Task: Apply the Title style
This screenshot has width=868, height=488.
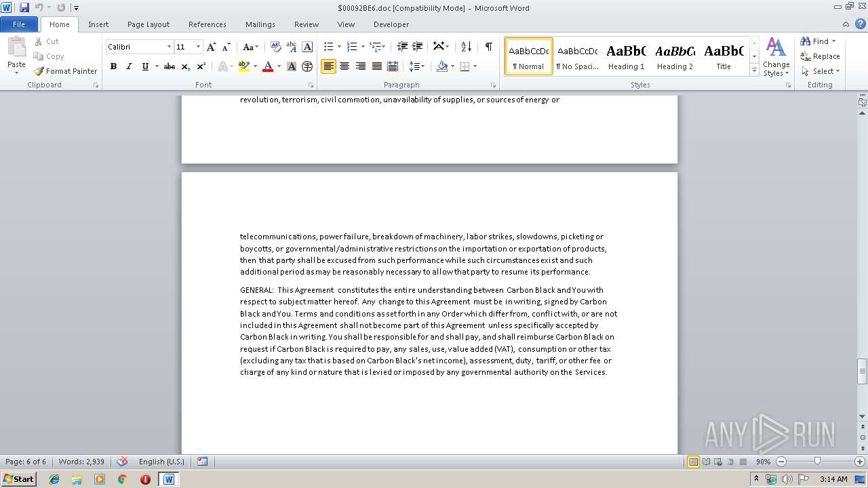Action: [x=724, y=56]
